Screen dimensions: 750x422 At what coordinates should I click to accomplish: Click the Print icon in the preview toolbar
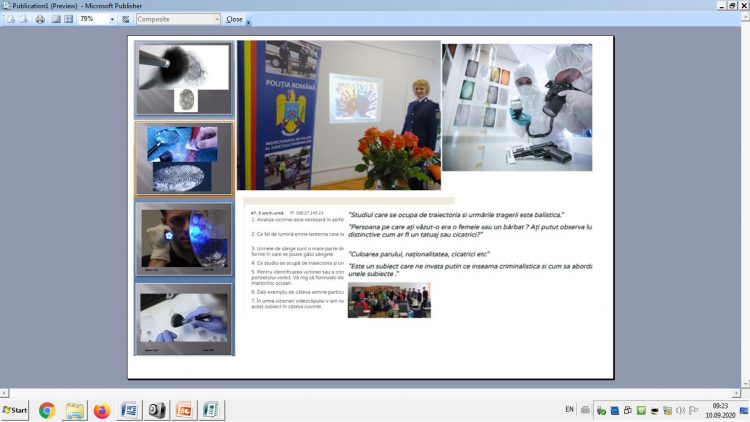pyautogui.click(x=40, y=19)
